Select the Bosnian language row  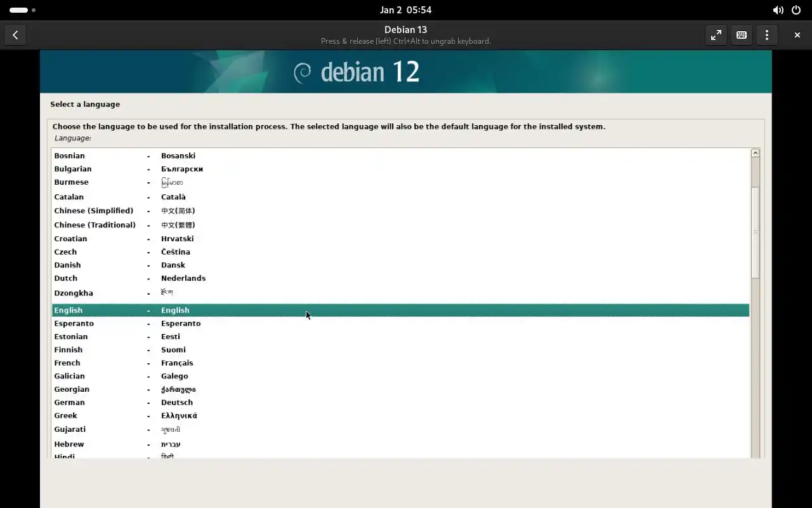[x=400, y=156]
